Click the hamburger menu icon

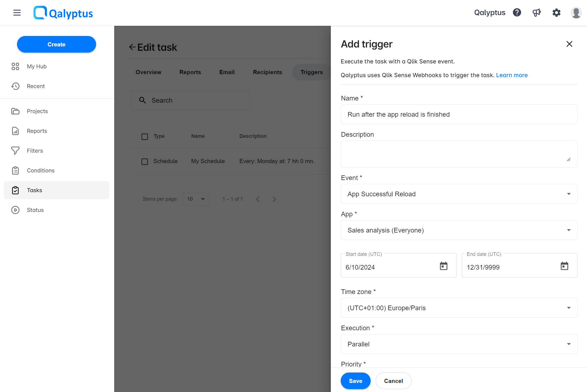17,13
